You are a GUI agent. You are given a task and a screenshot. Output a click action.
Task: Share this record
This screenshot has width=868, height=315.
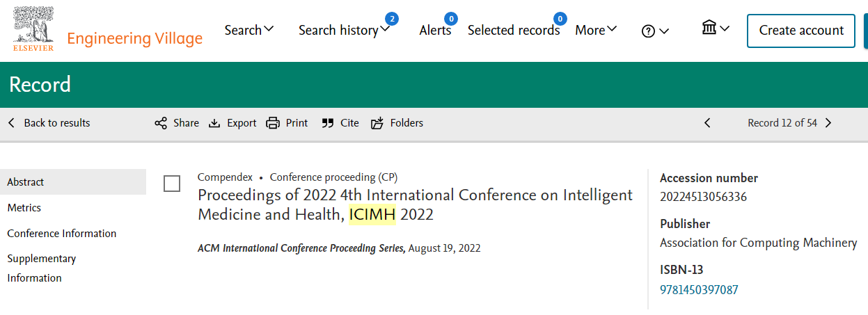click(x=177, y=123)
